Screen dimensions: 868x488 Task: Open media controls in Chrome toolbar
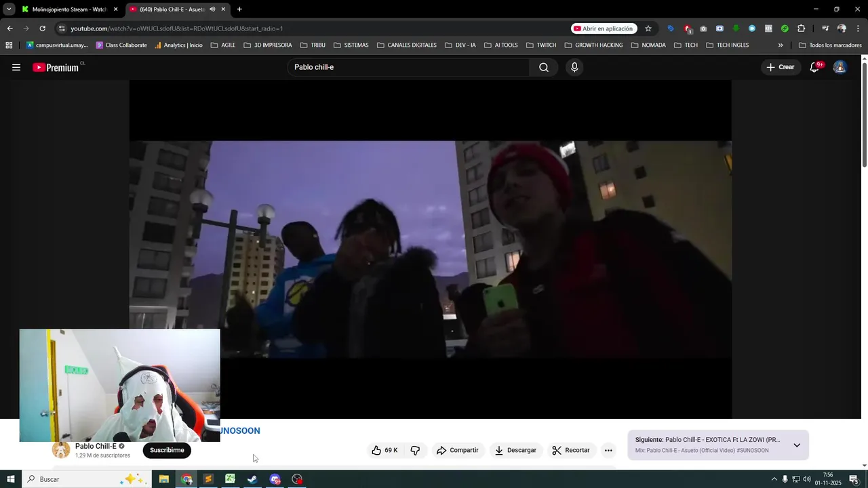825,28
